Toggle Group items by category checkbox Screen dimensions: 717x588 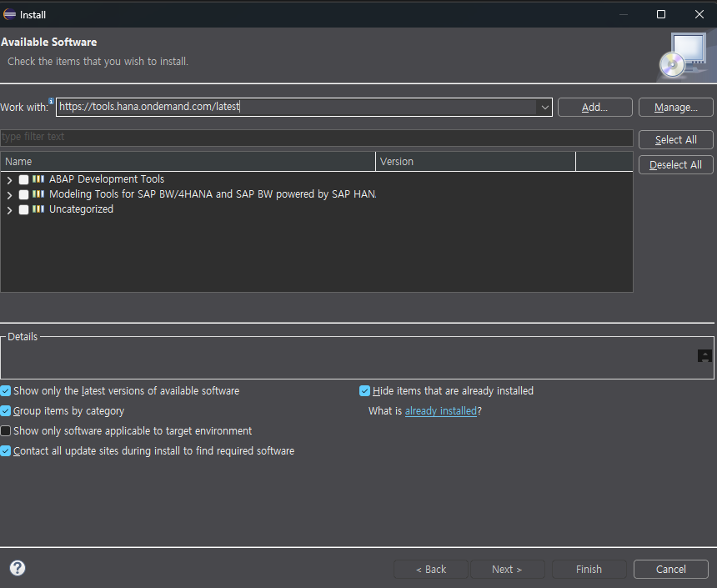click(x=6, y=411)
